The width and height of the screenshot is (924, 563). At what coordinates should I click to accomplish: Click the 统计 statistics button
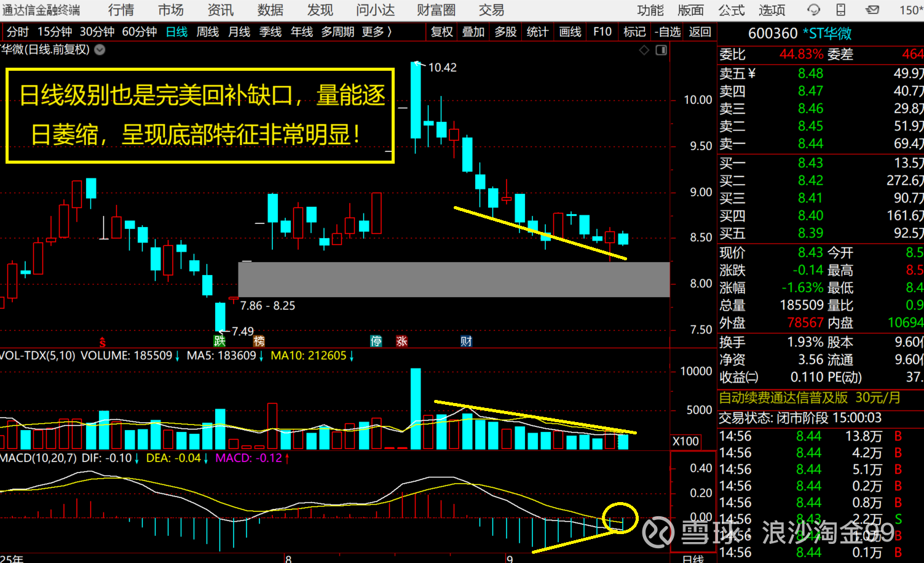coord(538,31)
